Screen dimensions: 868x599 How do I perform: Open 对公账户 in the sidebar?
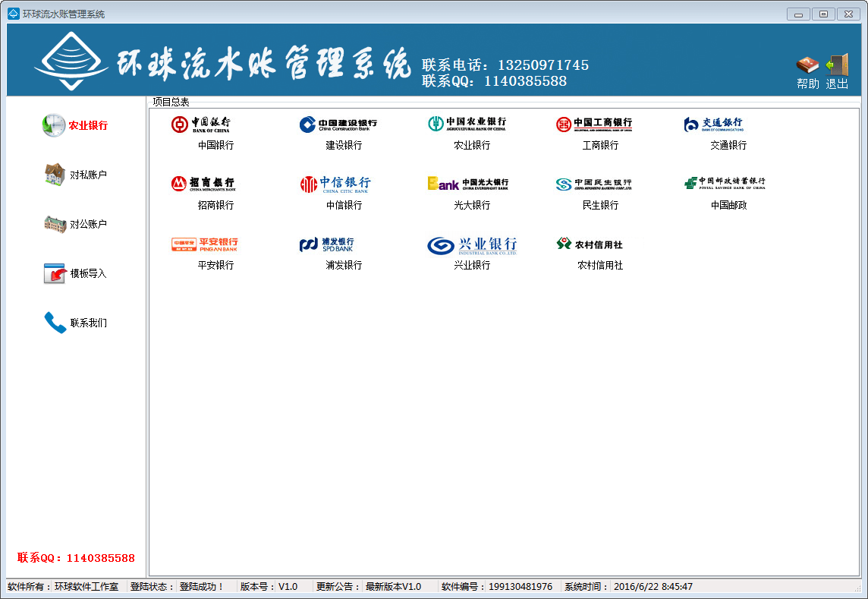76,224
